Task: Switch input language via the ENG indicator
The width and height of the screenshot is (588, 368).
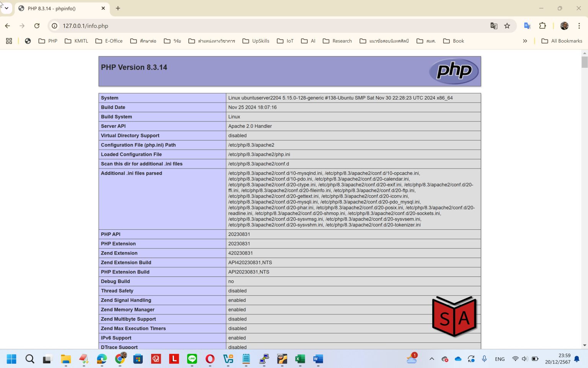Action: pyautogui.click(x=500, y=359)
